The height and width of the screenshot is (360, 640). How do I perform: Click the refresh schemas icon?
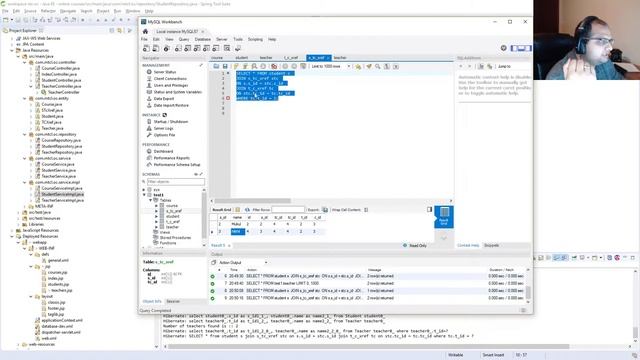coord(196,174)
